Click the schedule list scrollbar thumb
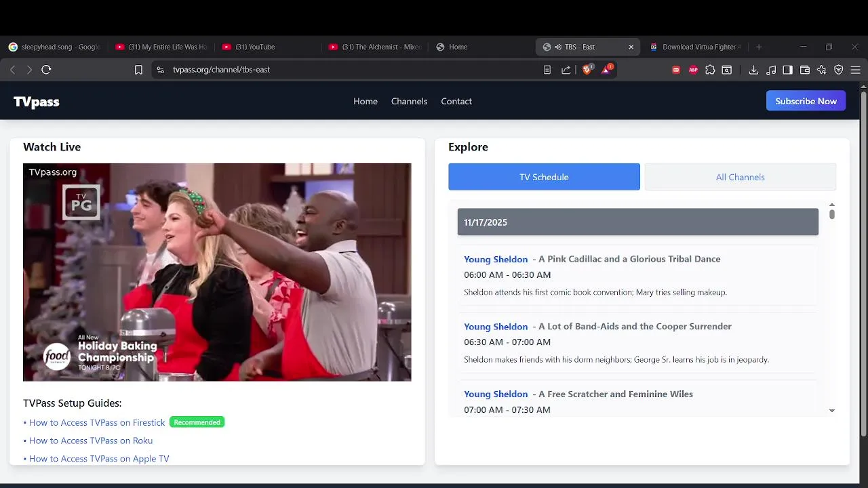Viewport: 868px width, 488px height. tap(832, 214)
